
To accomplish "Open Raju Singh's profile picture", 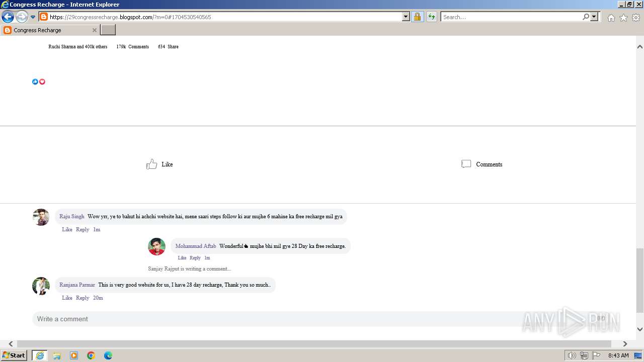I will click(x=41, y=217).
